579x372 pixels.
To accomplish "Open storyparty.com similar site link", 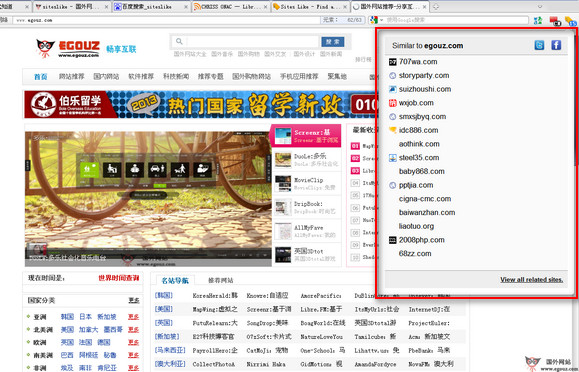I will click(x=424, y=75).
